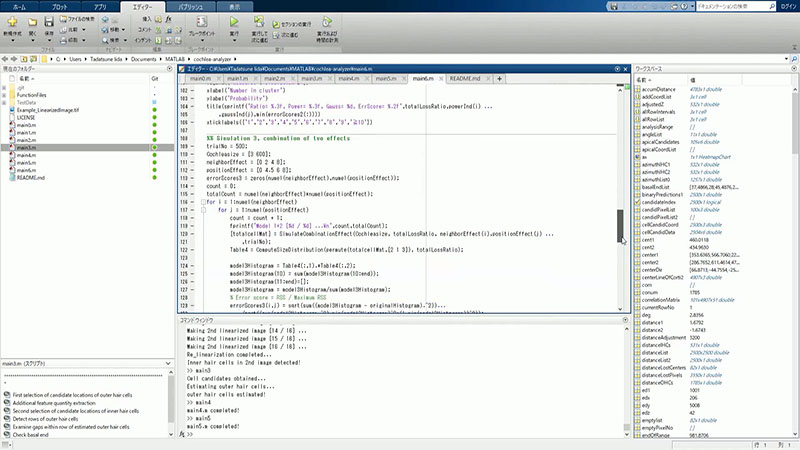This screenshot has height=450, width=800.
Task: Open the address bar history dropdown
Action: point(786,59)
